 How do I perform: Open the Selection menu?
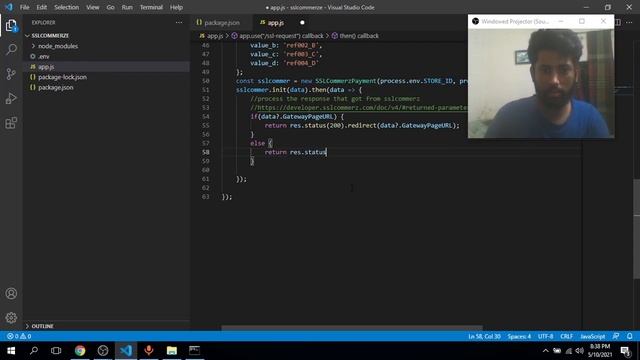pyautogui.click(x=67, y=7)
